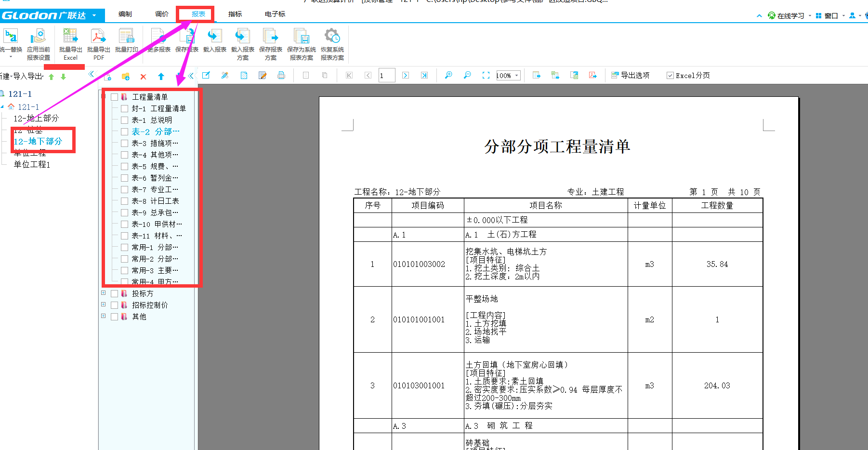Click 保存报表方案 icon

pos(271,37)
